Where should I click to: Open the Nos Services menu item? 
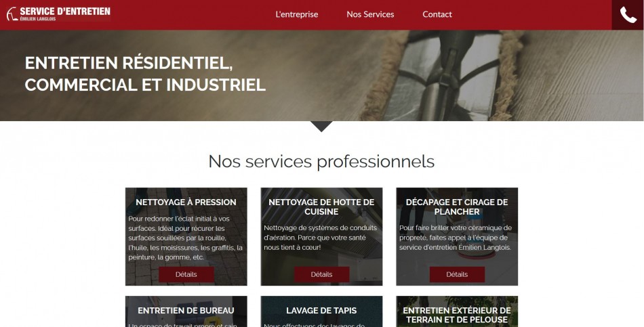click(x=370, y=14)
